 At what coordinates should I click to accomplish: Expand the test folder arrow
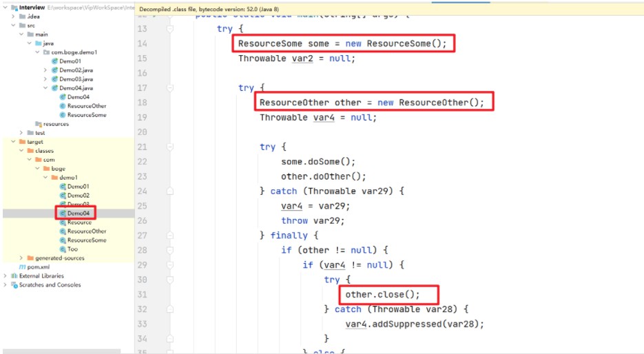21,133
